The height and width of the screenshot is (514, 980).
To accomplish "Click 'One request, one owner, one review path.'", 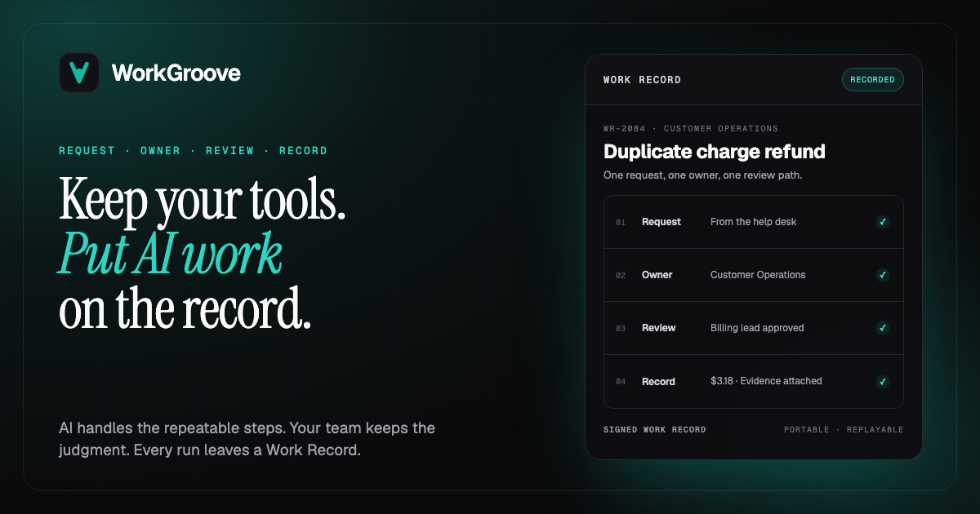I will [703, 175].
